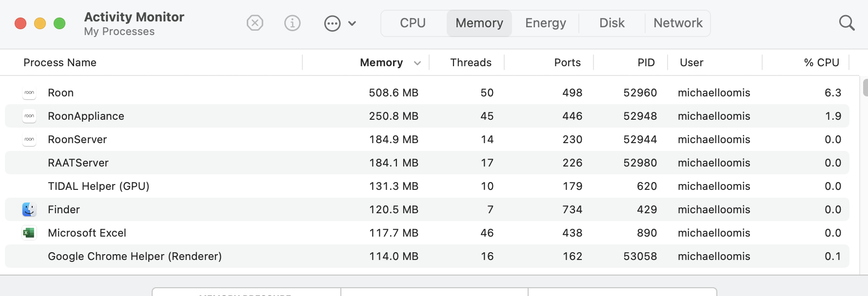Click the 131.3 MB memory value

[x=394, y=186]
